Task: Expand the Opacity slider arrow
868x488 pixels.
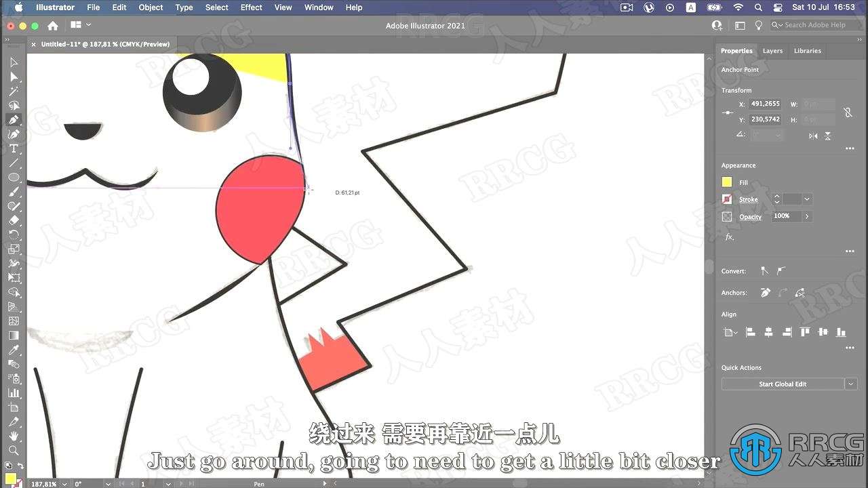Action: click(x=807, y=216)
